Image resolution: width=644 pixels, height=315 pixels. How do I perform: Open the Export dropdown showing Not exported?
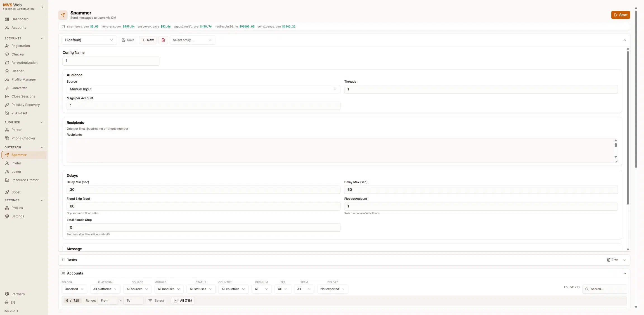pos(333,289)
